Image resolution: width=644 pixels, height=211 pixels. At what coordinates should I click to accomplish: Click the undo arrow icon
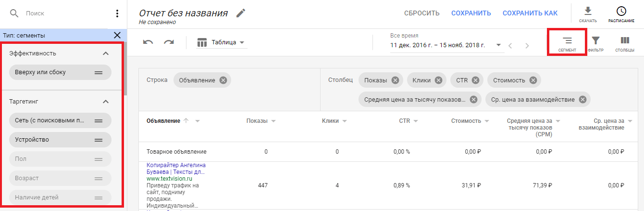(x=148, y=42)
